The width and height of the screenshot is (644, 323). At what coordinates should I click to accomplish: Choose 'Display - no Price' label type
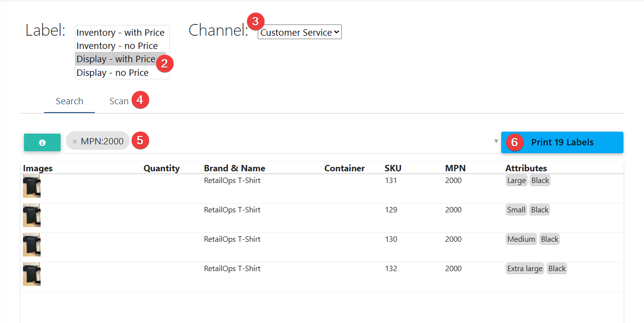(112, 73)
